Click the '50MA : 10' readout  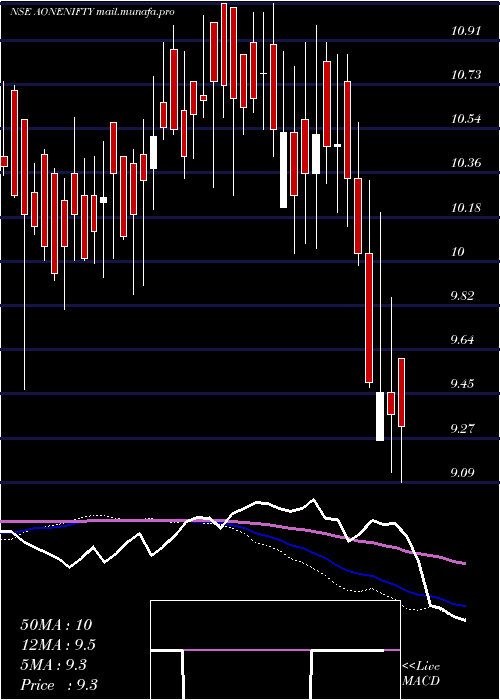56,624
